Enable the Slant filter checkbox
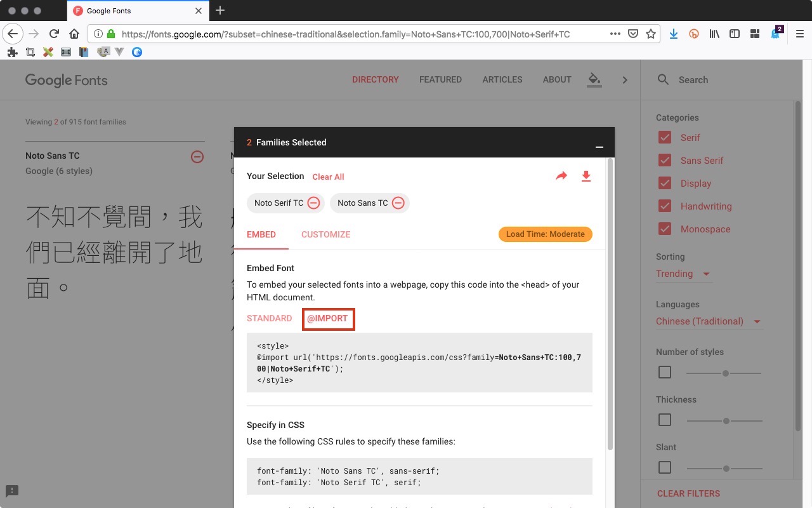Image resolution: width=812 pixels, height=508 pixels. click(665, 467)
